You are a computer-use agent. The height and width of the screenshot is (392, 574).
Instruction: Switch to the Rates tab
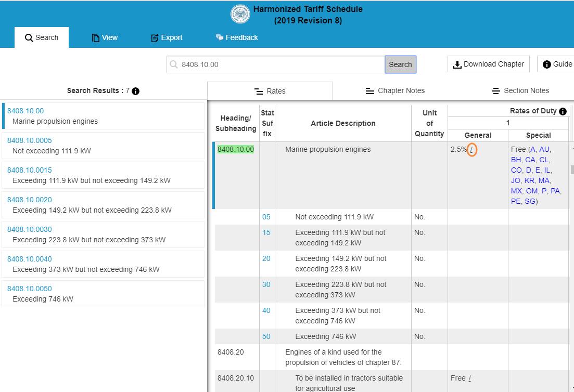pos(270,91)
